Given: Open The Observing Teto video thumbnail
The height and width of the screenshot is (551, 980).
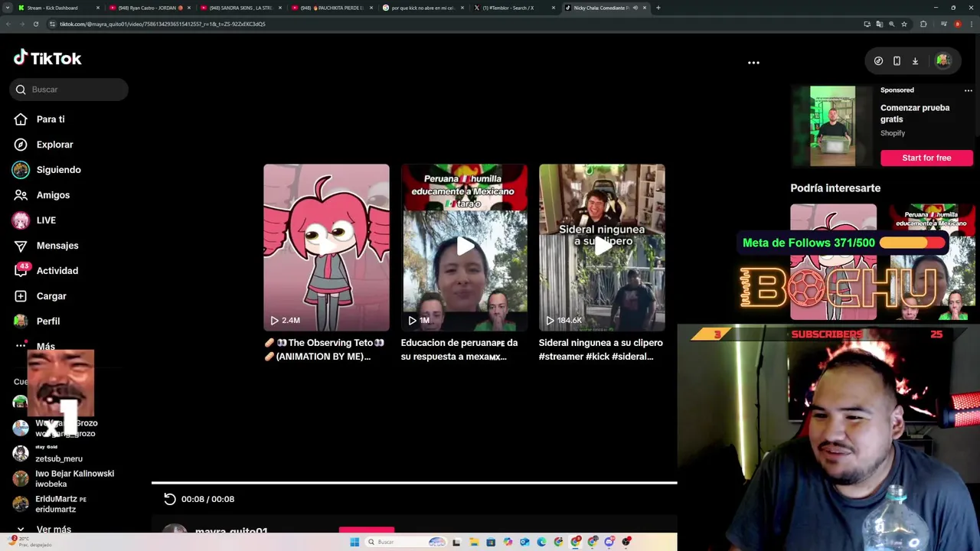Looking at the screenshot, I should pyautogui.click(x=326, y=247).
